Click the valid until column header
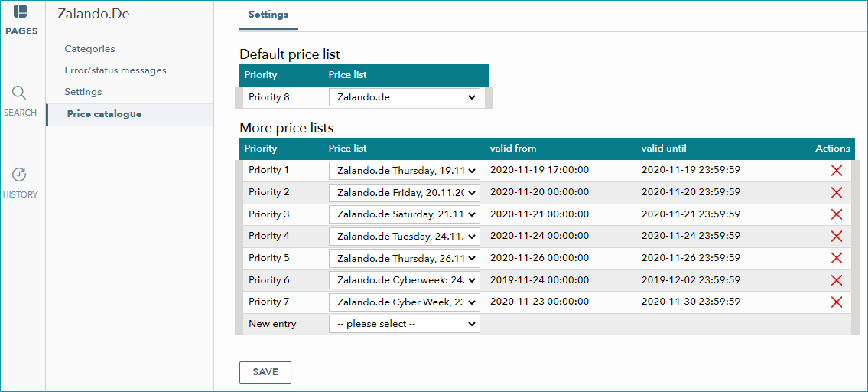Image resolution: width=868 pixels, height=392 pixels. point(665,149)
